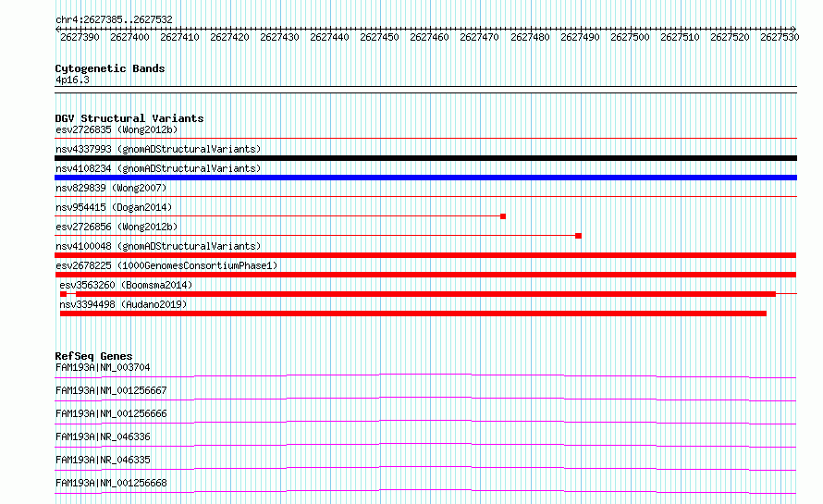Click the blue nsv4108234 variant bar

pyautogui.click(x=425, y=178)
